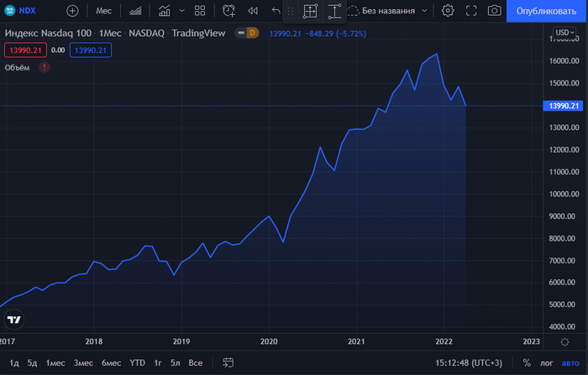Toggle percent scale using the % button
The image size is (588, 375).
527,363
